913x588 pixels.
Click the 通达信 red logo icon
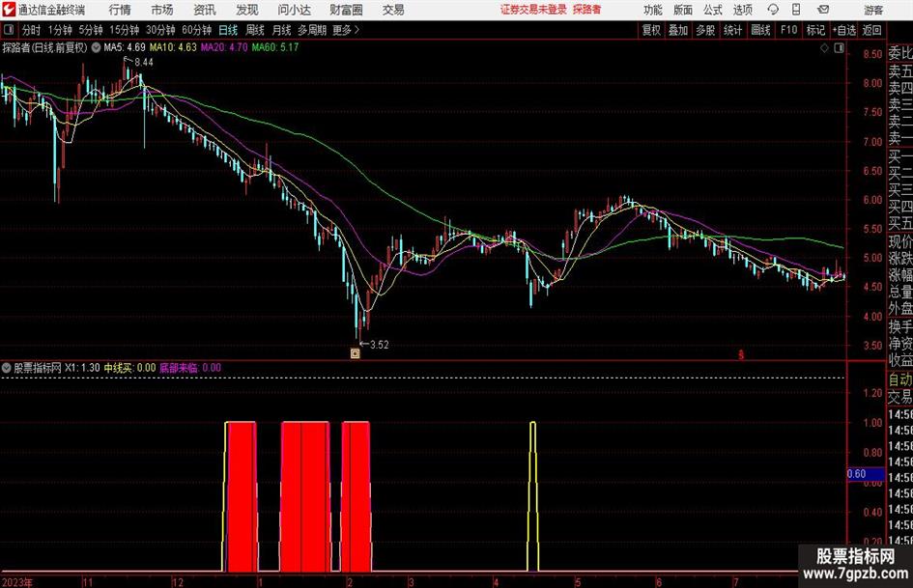(x=9, y=10)
